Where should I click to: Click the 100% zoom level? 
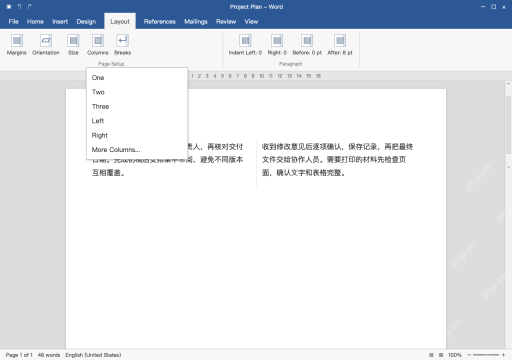click(x=455, y=355)
